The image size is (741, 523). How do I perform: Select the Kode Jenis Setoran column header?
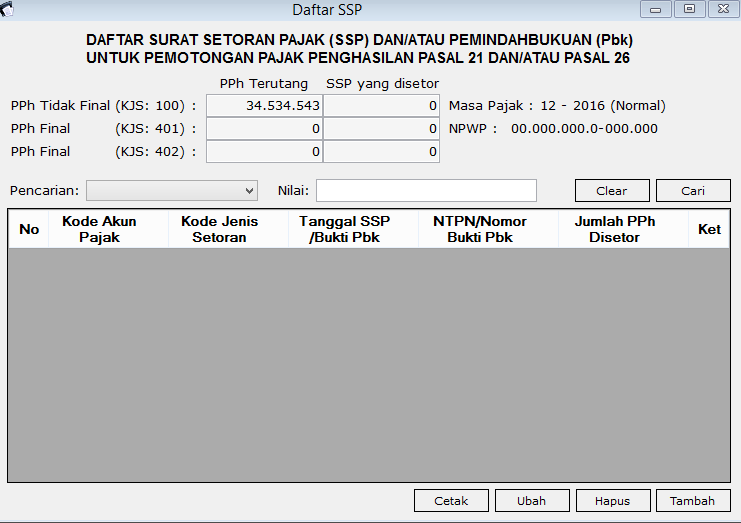pos(229,229)
